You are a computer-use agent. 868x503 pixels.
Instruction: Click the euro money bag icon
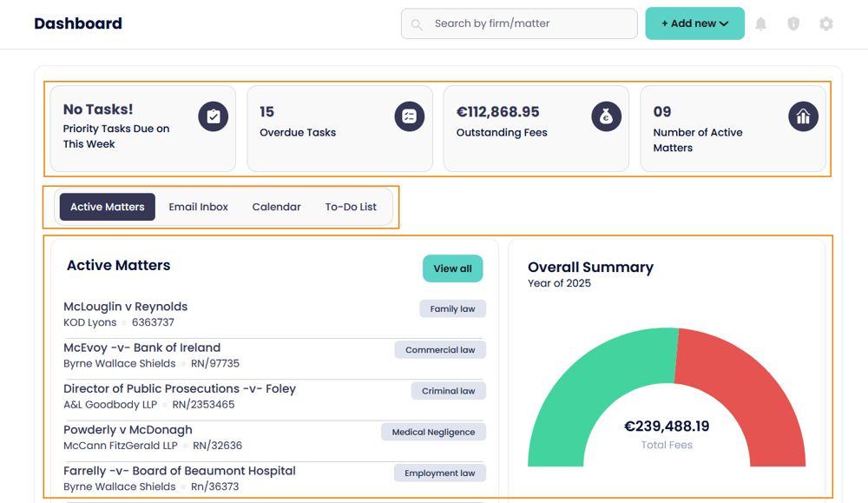(x=606, y=116)
